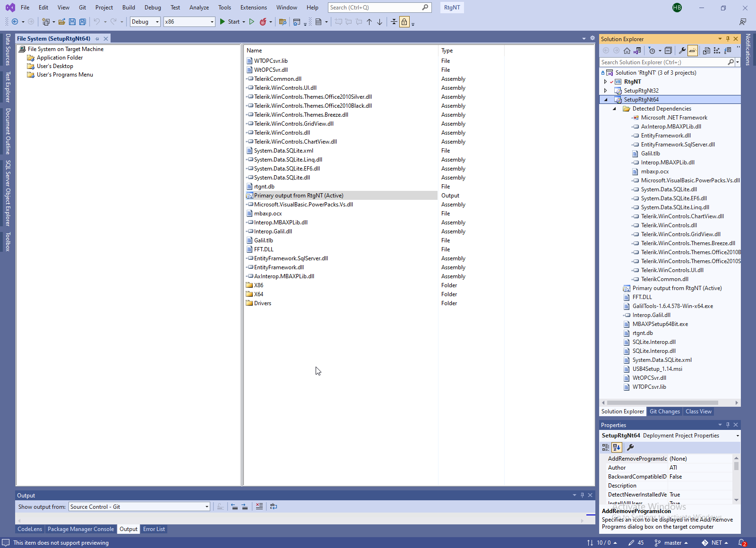Click the Start debugging button

coord(230,22)
